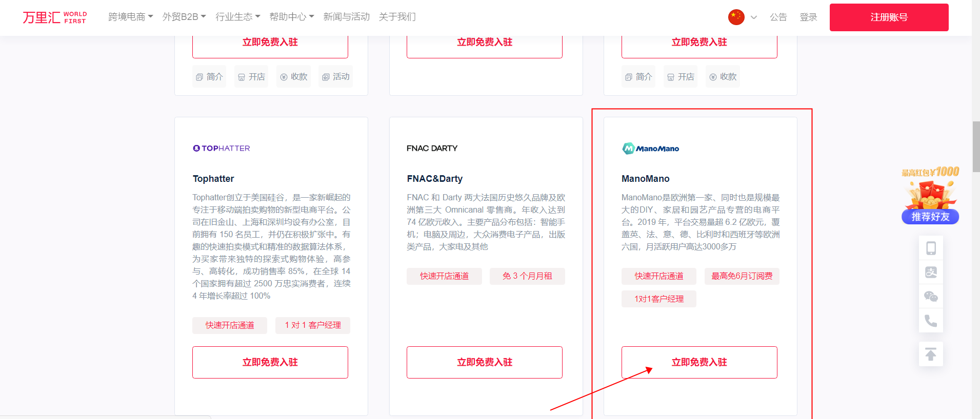
Task: Click the China flag region icon
Action: tap(736, 17)
